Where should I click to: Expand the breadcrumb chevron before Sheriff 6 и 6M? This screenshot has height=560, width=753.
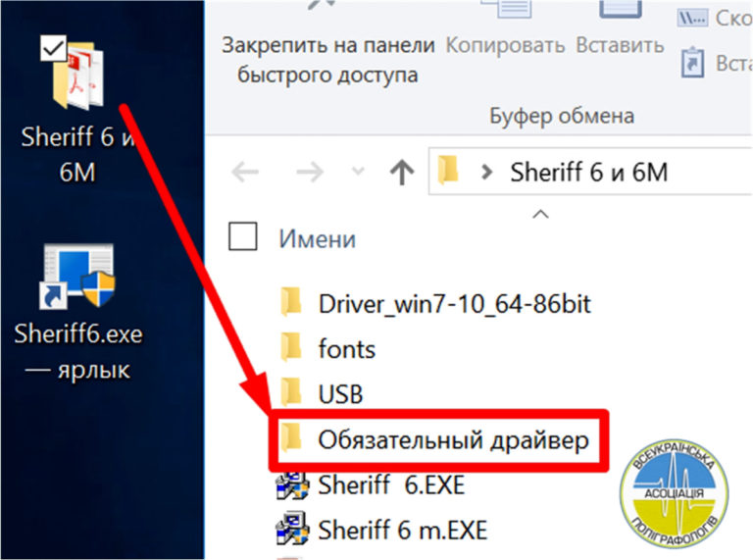484,174
